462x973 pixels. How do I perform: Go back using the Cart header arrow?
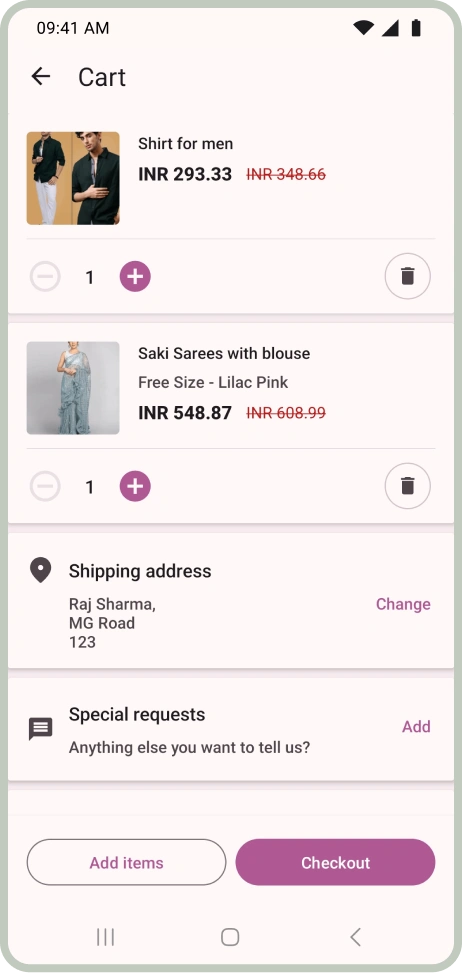click(40, 76)
